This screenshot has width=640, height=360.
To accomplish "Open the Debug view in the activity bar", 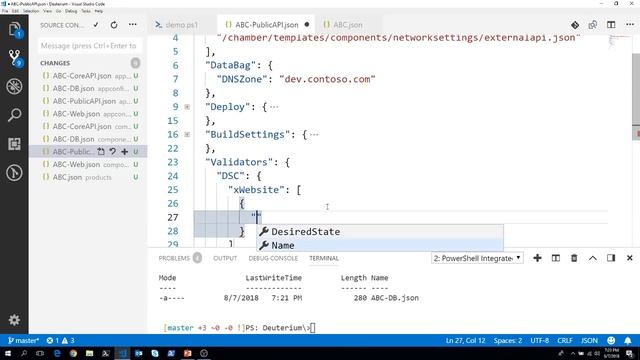I will pos(14,87).
